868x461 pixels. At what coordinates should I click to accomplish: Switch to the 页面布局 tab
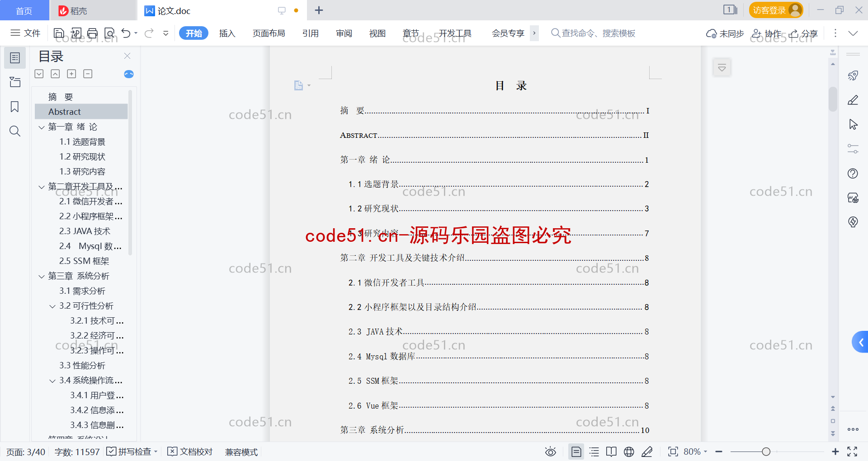(x=269, y=33)
